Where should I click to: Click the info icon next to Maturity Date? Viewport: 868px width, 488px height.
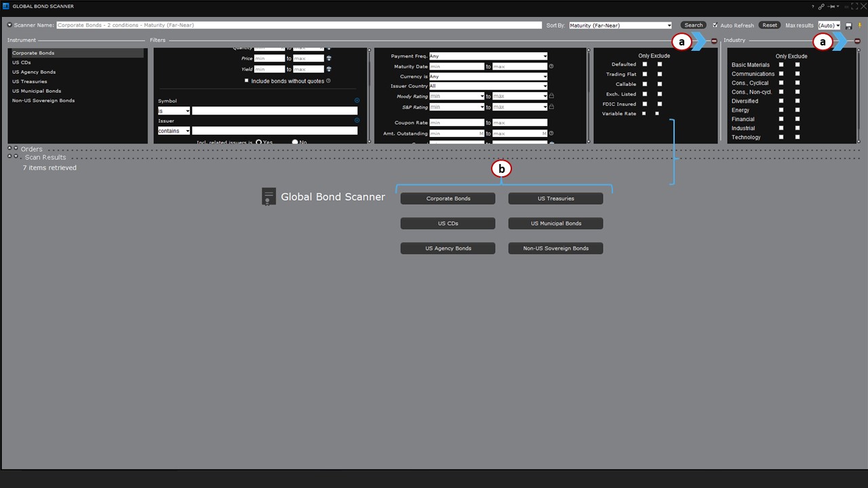pyautogui.click(x=551, y=66)
